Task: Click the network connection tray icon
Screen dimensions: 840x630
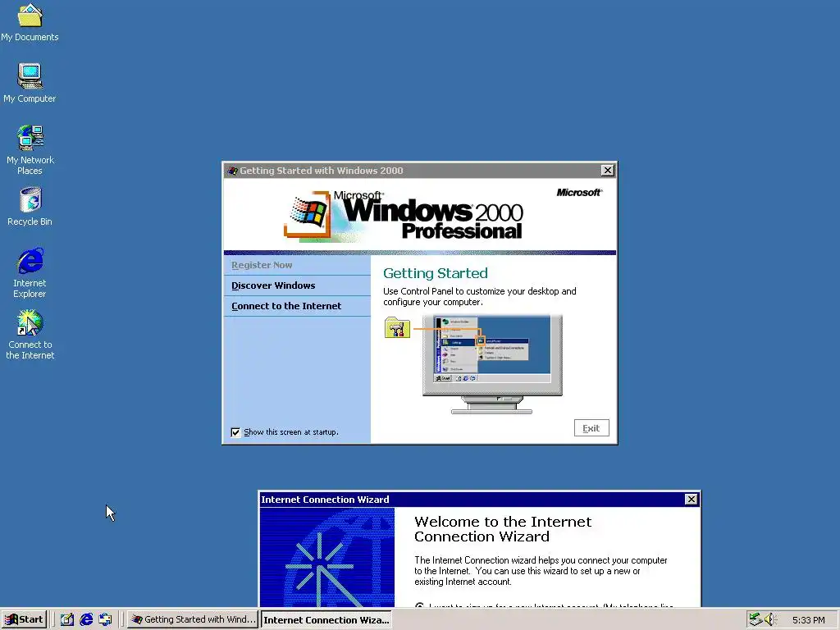Action: (756, 619)
